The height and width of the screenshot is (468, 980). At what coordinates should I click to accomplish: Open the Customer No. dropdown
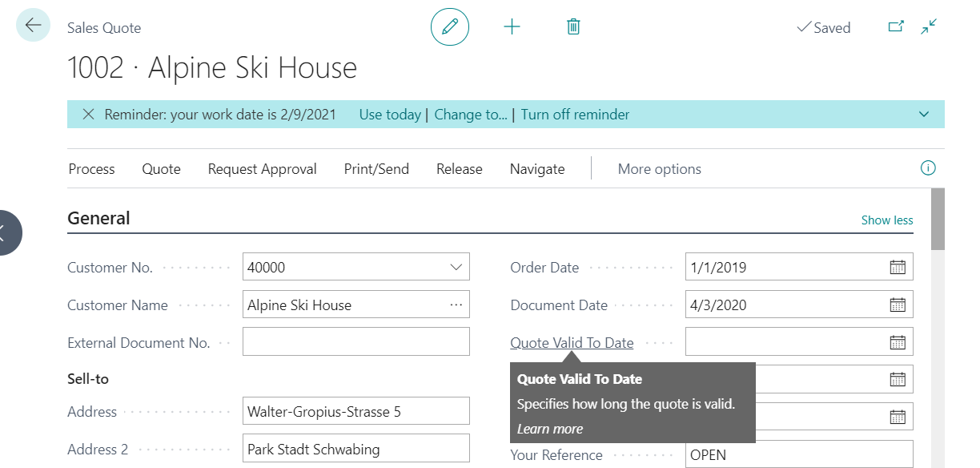tap(456, 266)
